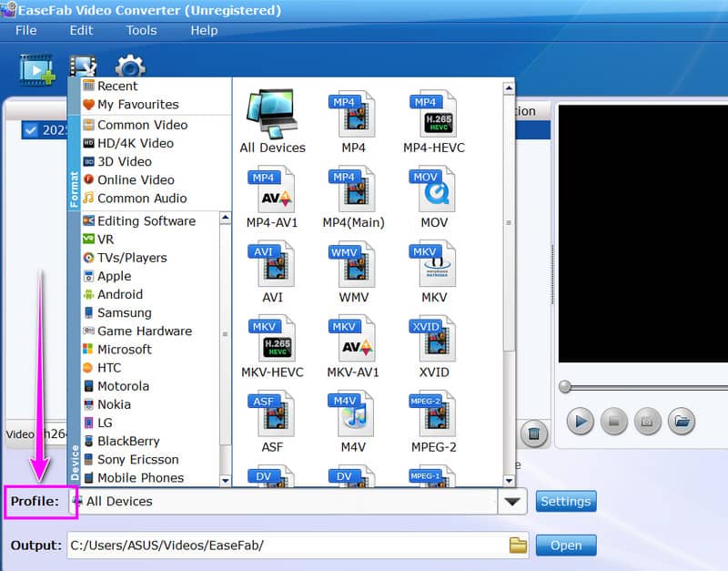
Task: Click device list scroll down arrow
Action: (x=225, y=481)
